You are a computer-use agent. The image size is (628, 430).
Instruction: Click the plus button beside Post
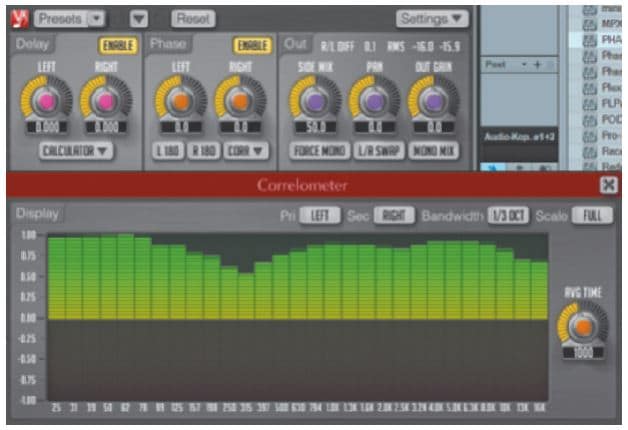(537, 64)
